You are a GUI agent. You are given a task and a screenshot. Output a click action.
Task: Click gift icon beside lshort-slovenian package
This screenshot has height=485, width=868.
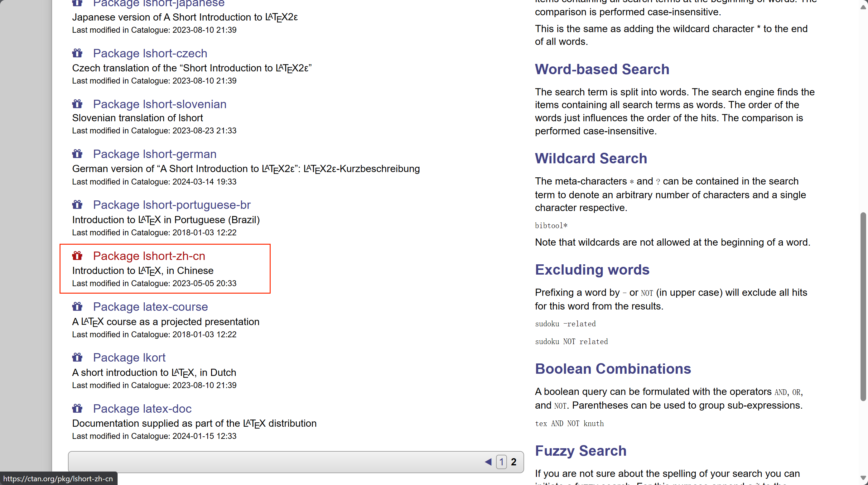(77, 104)
